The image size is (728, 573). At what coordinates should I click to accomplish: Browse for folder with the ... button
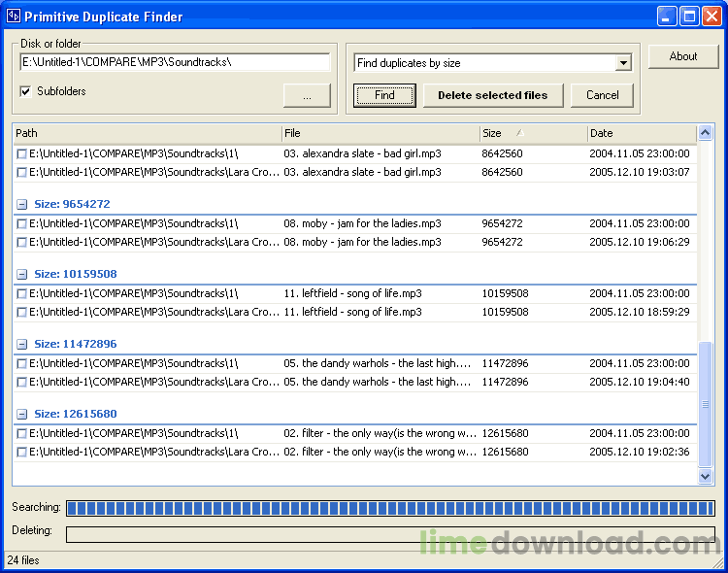pyautogui.click(x=307, y=95)
